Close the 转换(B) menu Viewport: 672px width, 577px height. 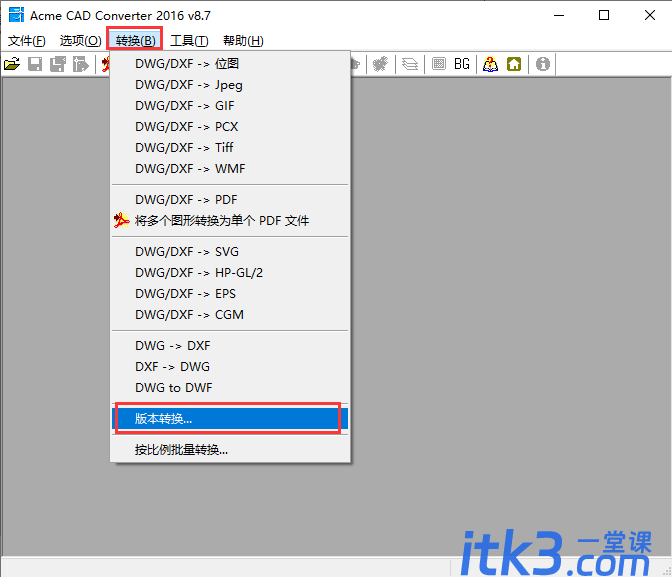click(x=135, y=41)
